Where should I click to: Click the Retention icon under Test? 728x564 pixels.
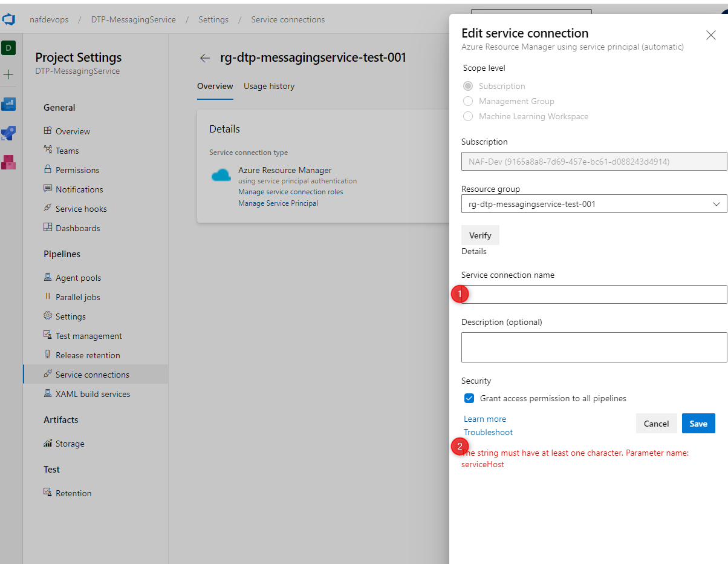48,493
